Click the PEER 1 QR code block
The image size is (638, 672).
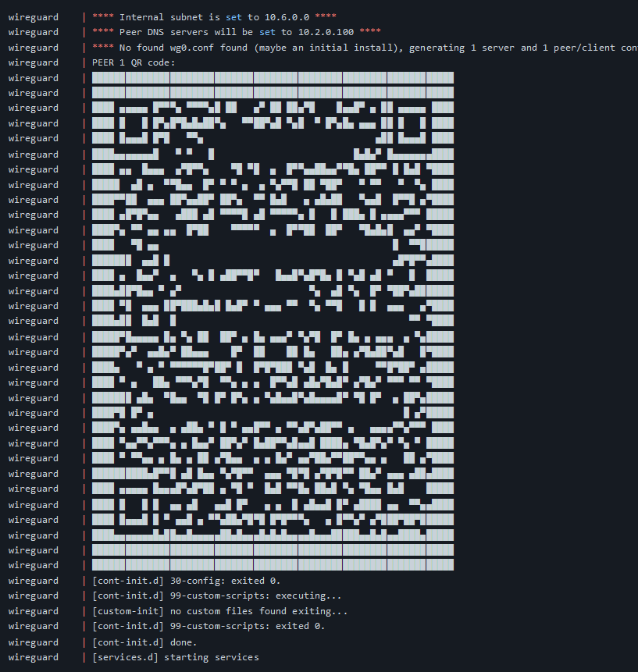[273, 321]
